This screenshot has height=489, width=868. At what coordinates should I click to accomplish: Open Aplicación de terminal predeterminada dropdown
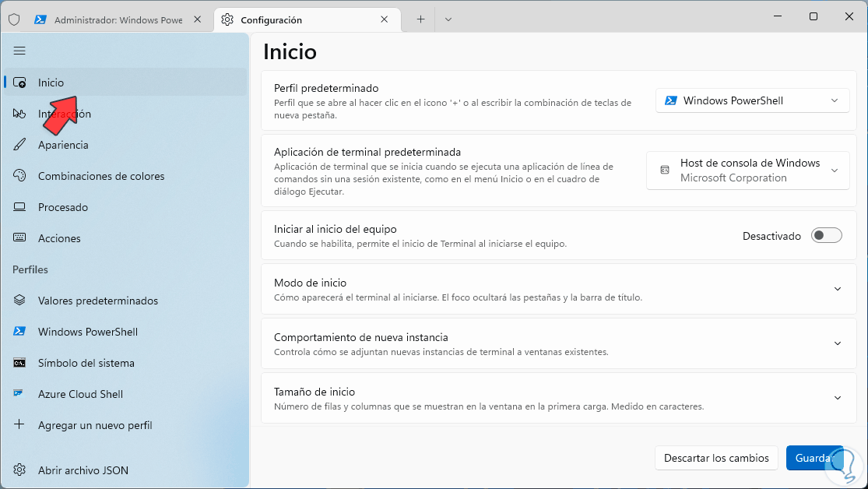pyautogui.click(x=747, y=171)
